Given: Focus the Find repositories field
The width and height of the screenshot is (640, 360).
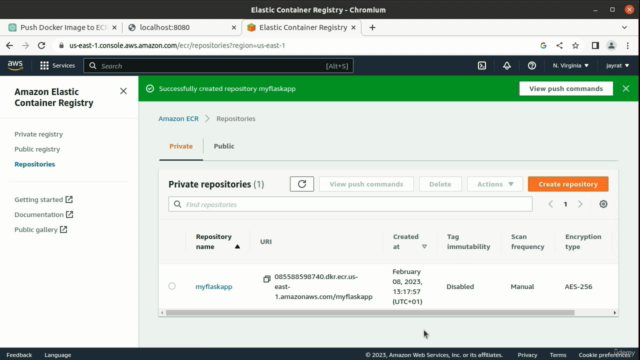Looking at the screenshot, I should (350, 204).
